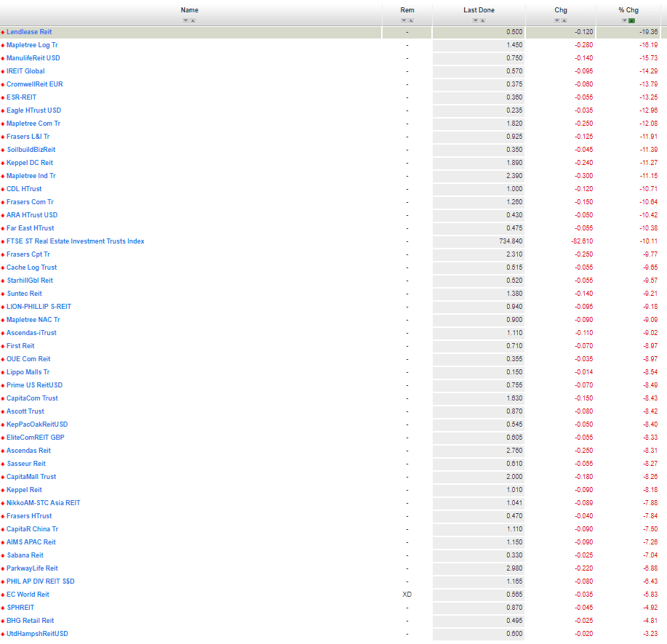
Task: Select Far East HTrust
Action: [31, 228]
